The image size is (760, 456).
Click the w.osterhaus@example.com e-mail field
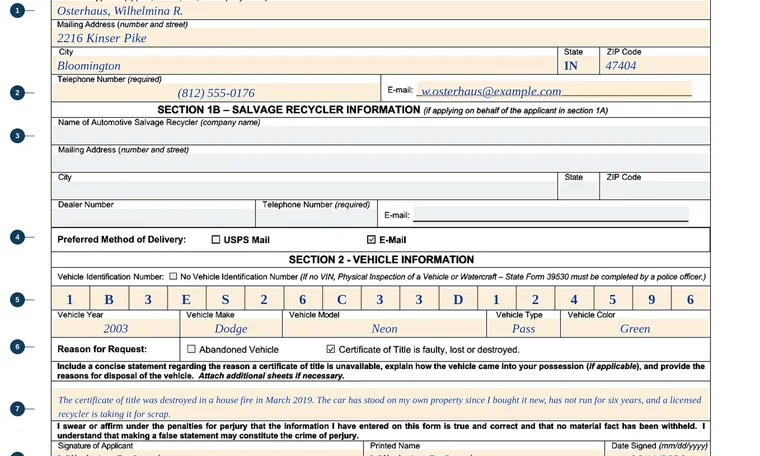click(554, 90)
